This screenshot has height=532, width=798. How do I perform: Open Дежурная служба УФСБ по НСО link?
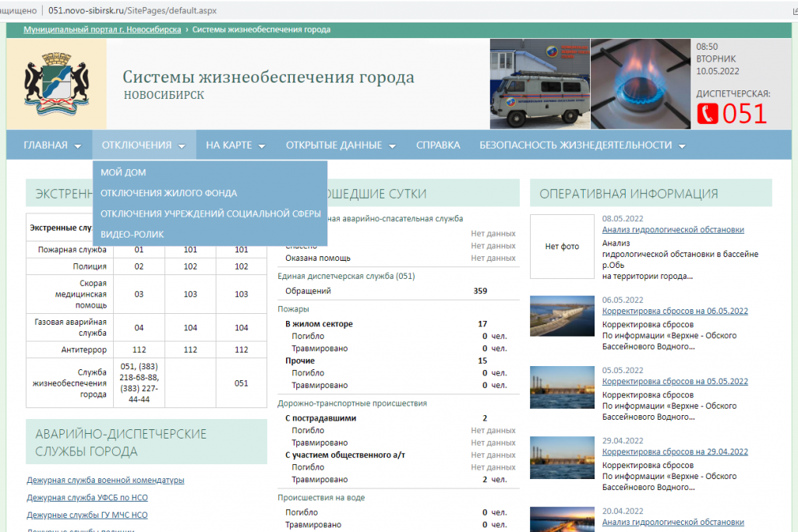pyautogui.click(x=87, y=498)
